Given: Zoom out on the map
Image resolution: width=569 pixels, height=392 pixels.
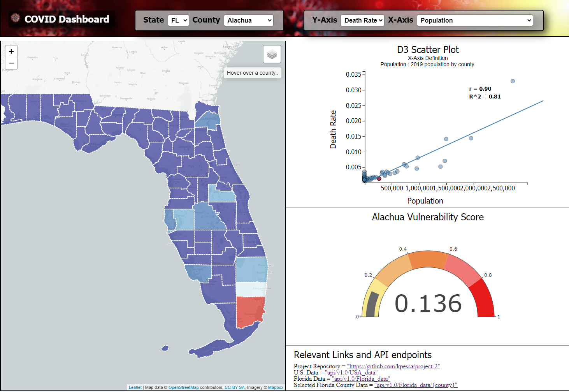Looking at the screenshot, I should click(x=11, y=63).
